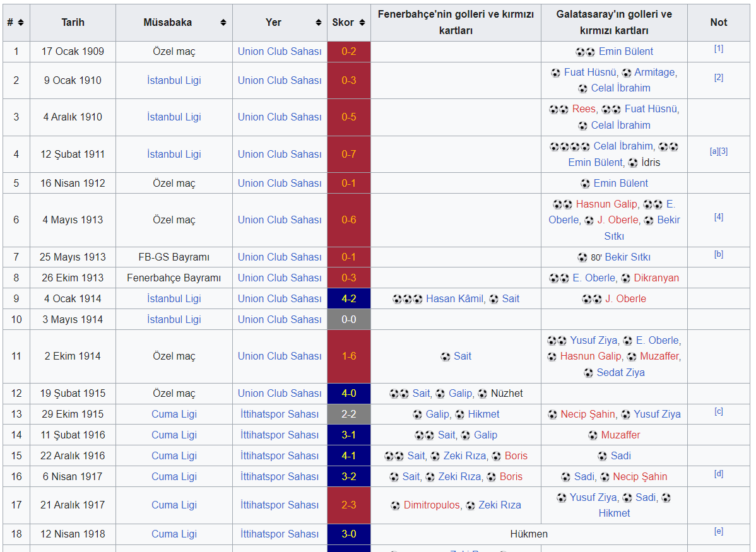756x552 pixels.
Task: Open footnote reference [4]
Action: [x=718, y=217]
